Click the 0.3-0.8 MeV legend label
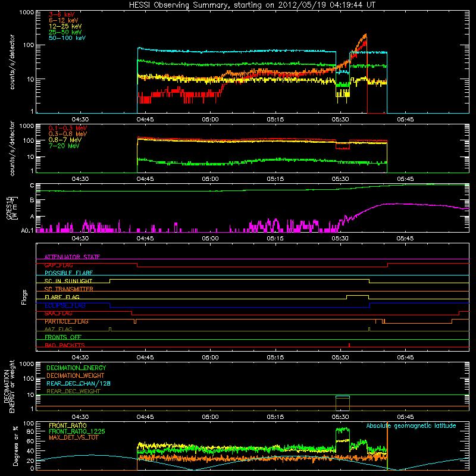Viewport: 476px width, 476px height. point(68,134)
